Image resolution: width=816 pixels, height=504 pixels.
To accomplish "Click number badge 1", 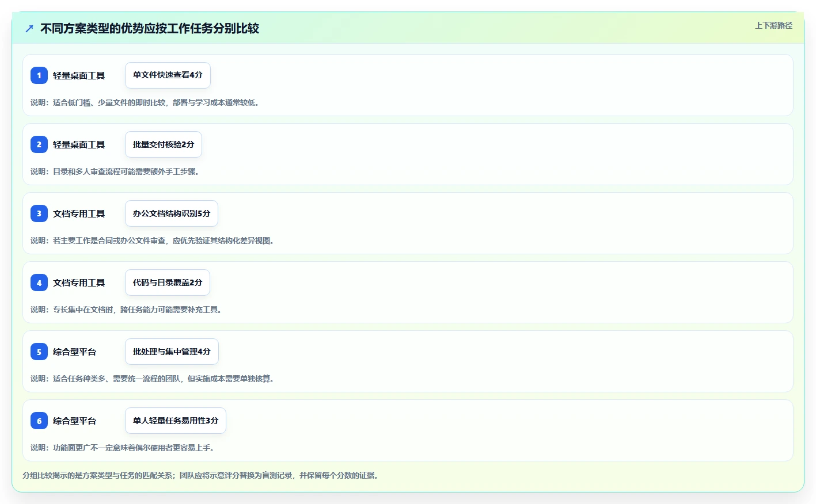I will tap(39, 75).
